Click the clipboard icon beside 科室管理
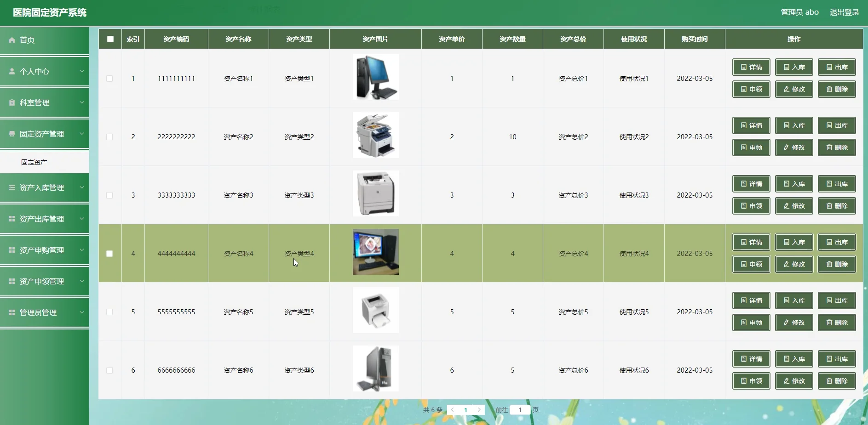The width and height of the screenshot is (868, 425). click(x=12, y=102)
